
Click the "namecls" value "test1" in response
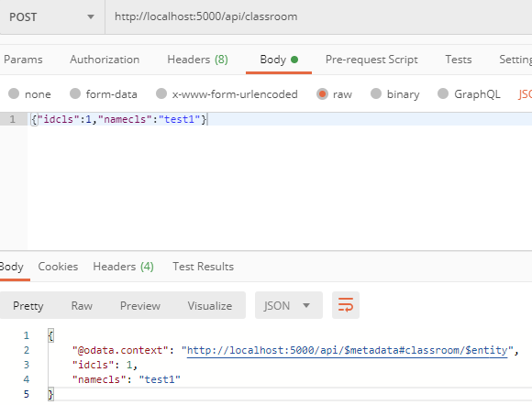(x=160, y=379)
